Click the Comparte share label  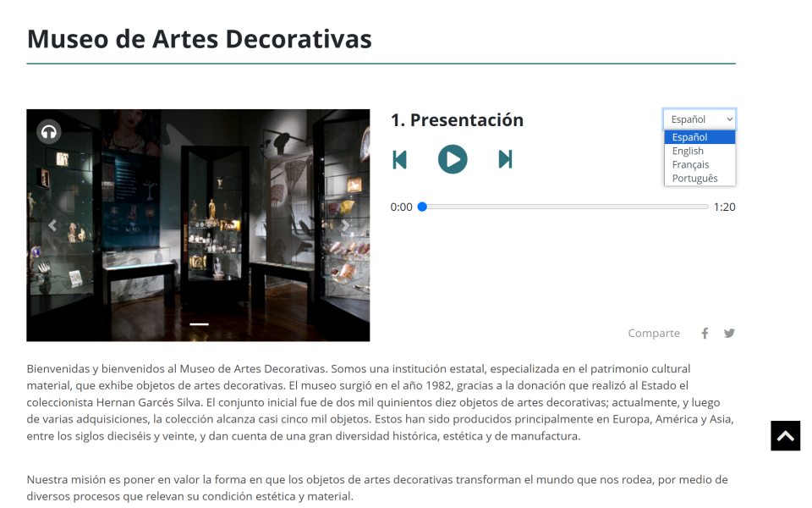pos(654,334)
